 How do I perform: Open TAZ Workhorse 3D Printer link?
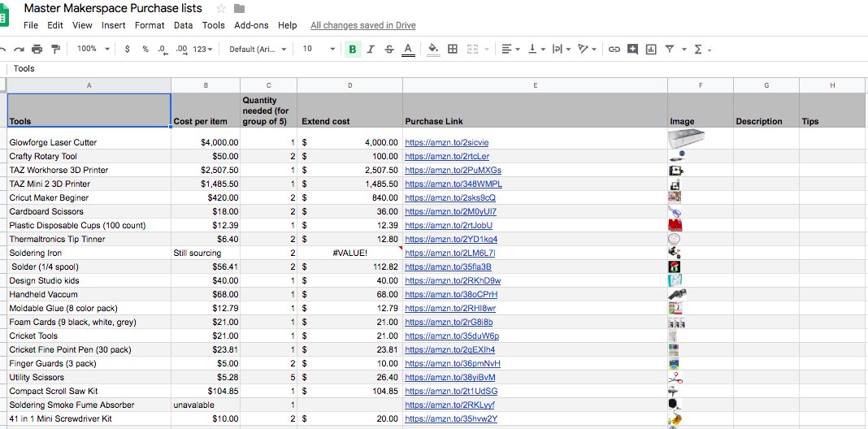(453, 170)
